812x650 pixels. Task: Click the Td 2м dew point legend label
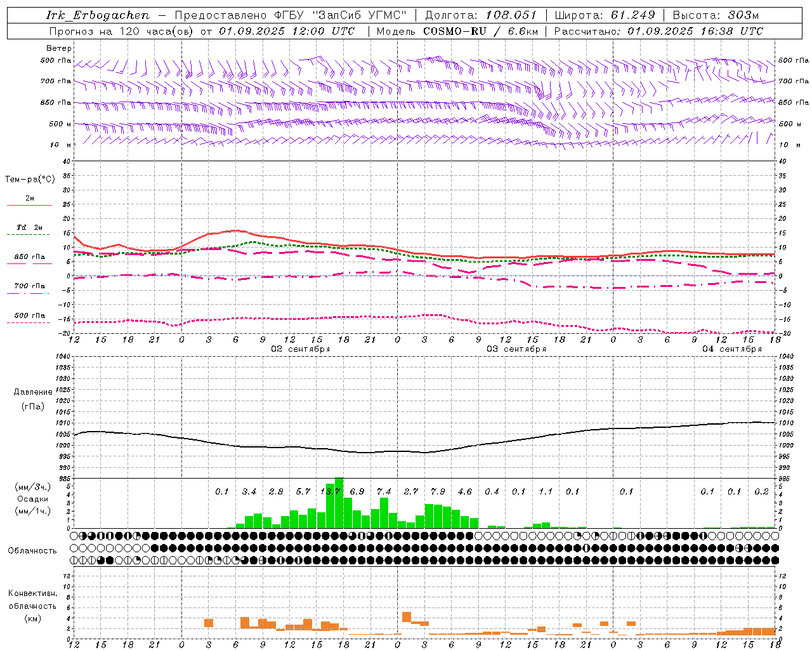coord(30,227)
